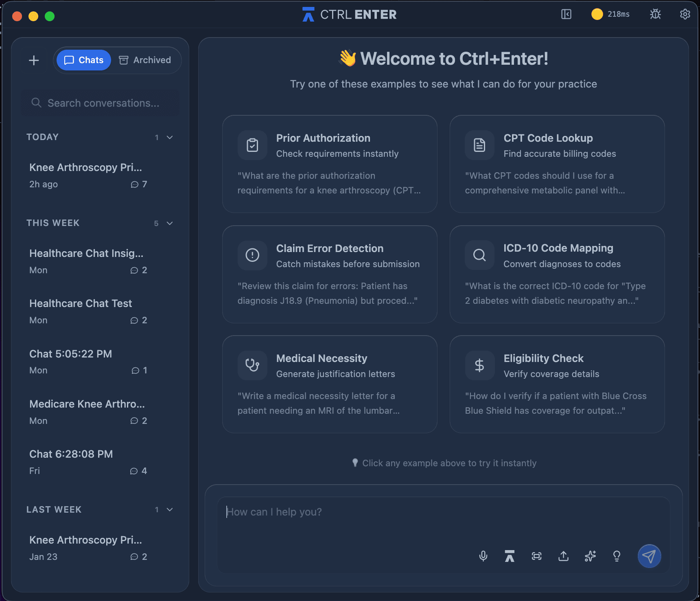Click the yellow latency status indicator
This screenshot has height=601, width=700.
click(x=597, y=14)
